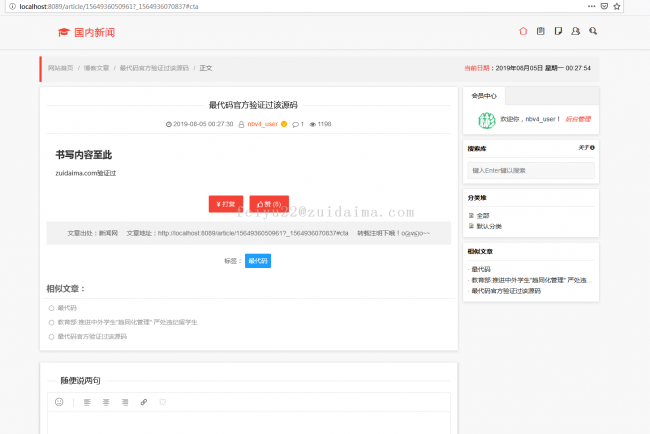Click the magnifier search icon in header
650x434 pixels.
[593, 31]
